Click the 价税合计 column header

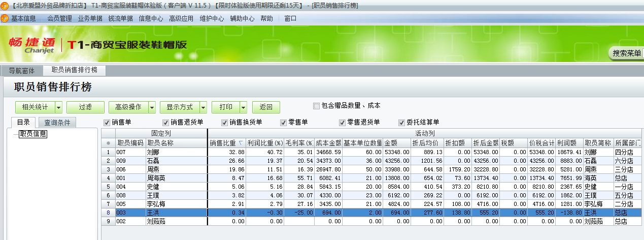click(541, 143)
